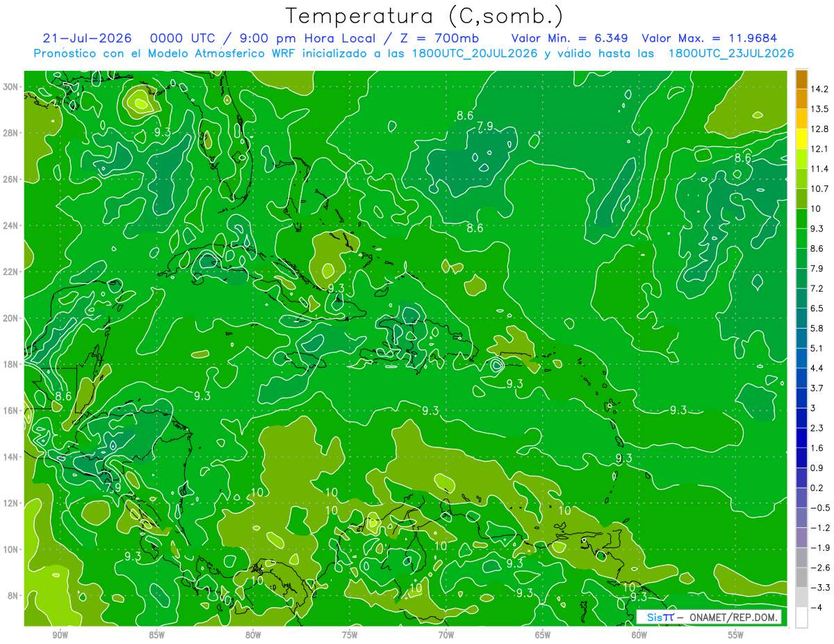Image resolution: width=834 pixels, height=644 pixels.
Task: Click legend swatch between 7.2 and 6.5
Action: [x=801, y=298]
